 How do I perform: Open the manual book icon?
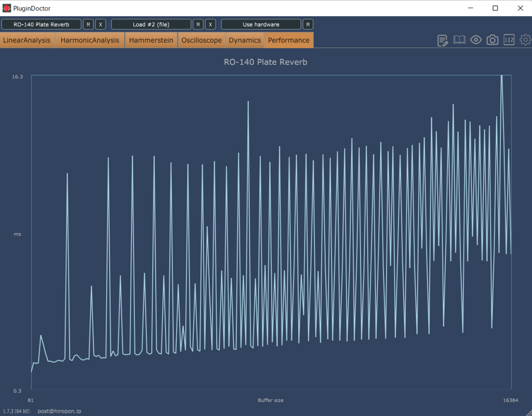(459, 40)
